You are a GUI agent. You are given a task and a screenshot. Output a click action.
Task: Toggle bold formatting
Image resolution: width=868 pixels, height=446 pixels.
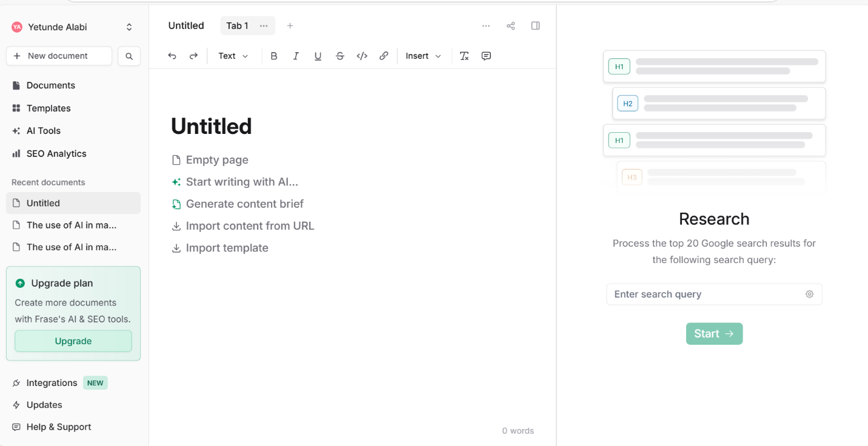(x=274, y=56)
